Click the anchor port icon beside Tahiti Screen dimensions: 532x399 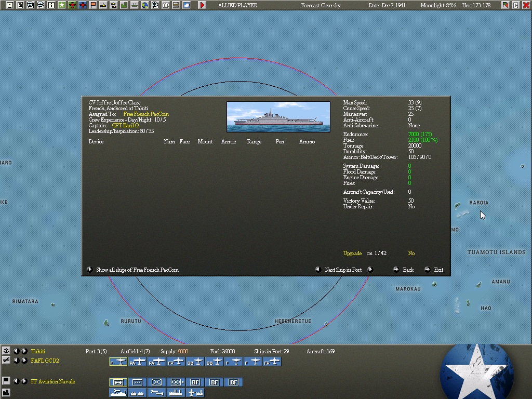tap(6, 351)
